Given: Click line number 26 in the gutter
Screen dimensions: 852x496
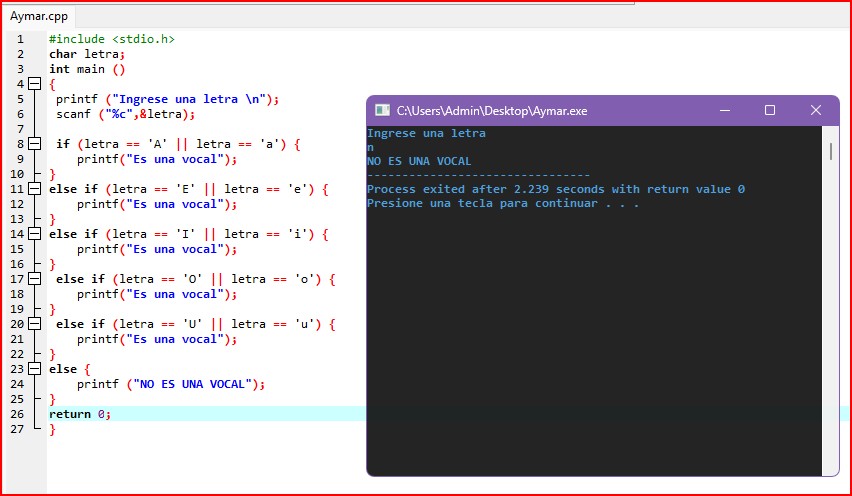Looking at the screenshot, I should [19, 414].
